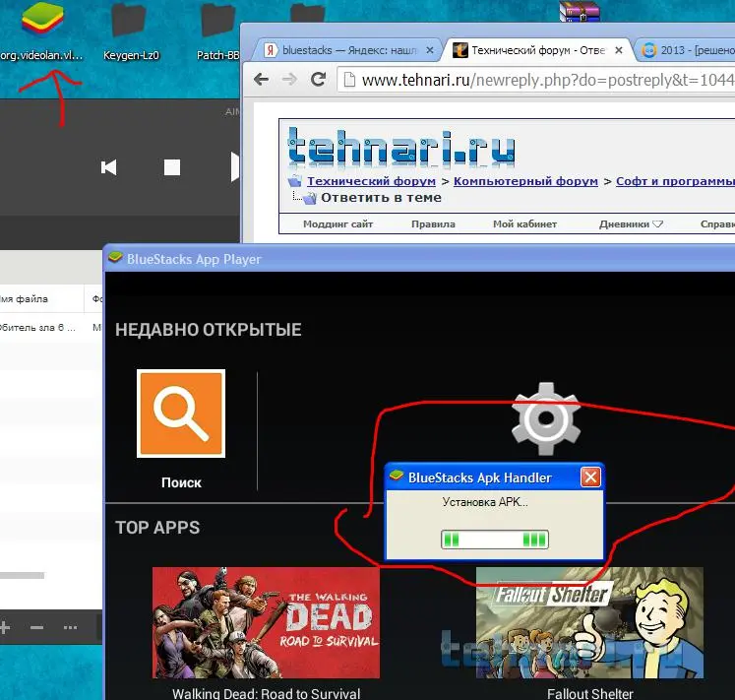Go back in the browser
735x700 pixels.
point(261,80)
